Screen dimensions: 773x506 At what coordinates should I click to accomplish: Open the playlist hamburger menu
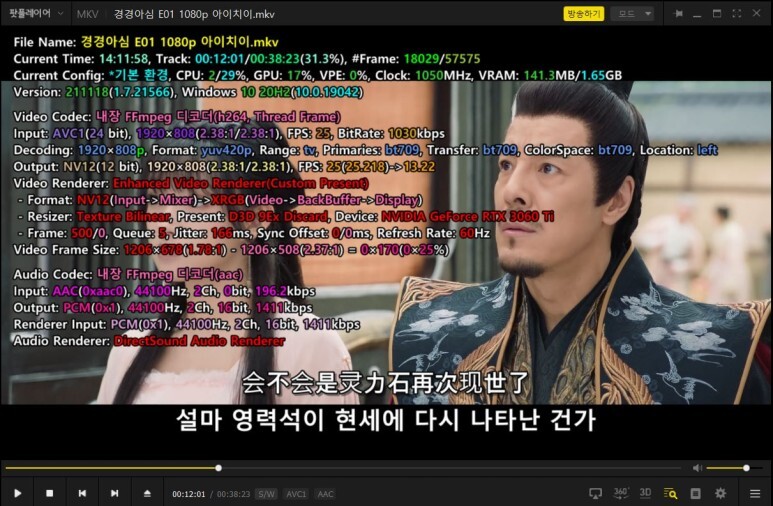pos(755,493)
